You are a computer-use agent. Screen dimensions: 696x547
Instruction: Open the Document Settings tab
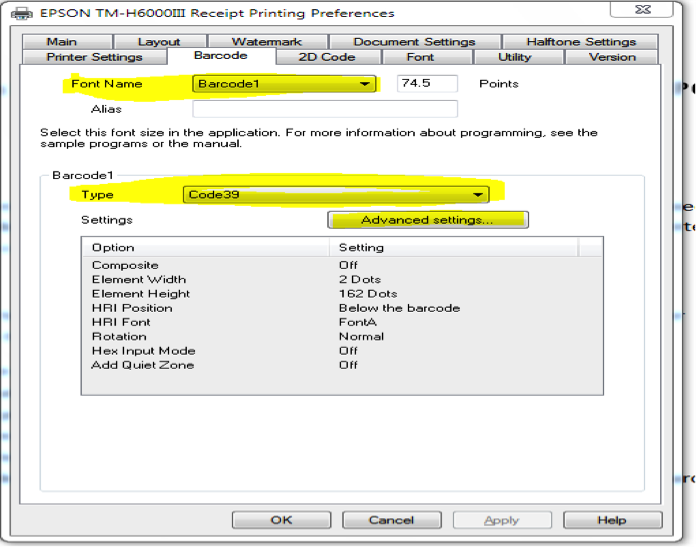coord(415,42)
